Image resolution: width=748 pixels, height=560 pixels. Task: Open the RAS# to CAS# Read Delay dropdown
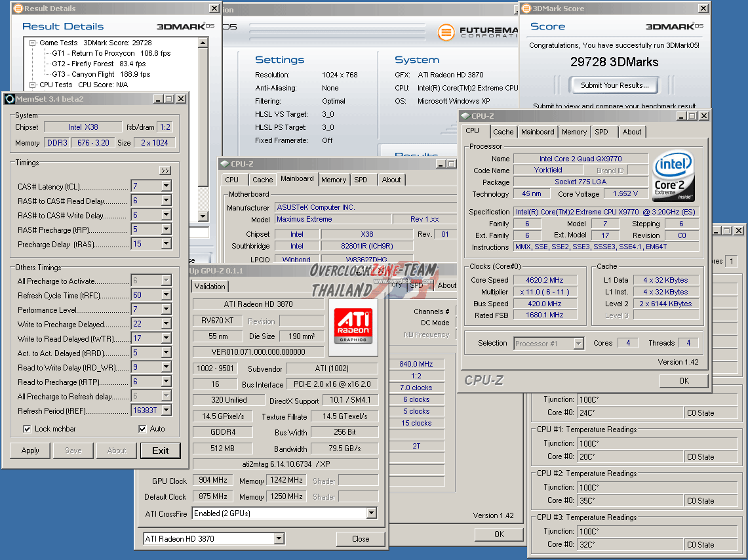(x=166, y=201)
